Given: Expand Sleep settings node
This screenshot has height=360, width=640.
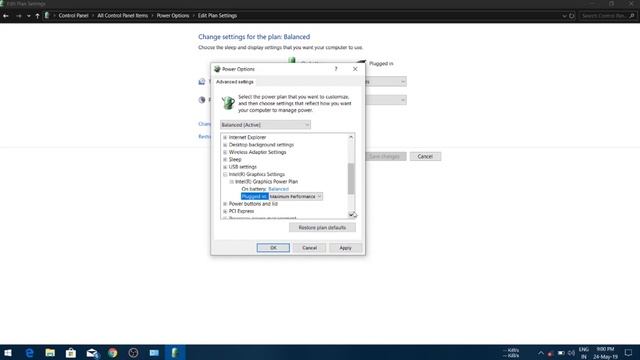Looking at the screenshot, I should pyautogui.click(x=225, y=160).
